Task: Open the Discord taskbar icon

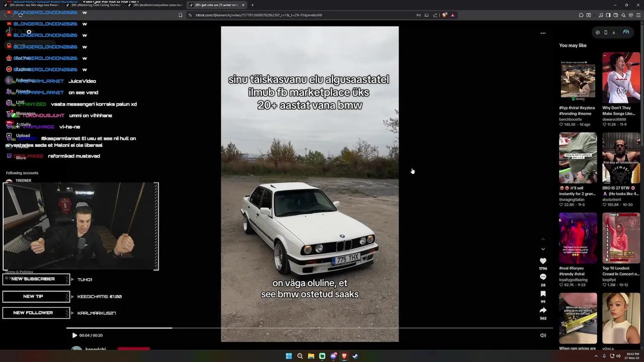Action: [x=333, y=356]
